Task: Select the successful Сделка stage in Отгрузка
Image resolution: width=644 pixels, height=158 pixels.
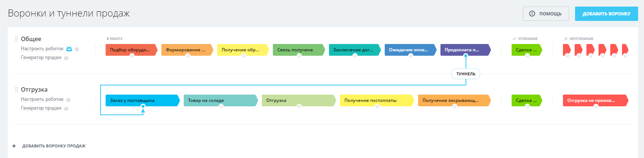Action: (527, 100)
